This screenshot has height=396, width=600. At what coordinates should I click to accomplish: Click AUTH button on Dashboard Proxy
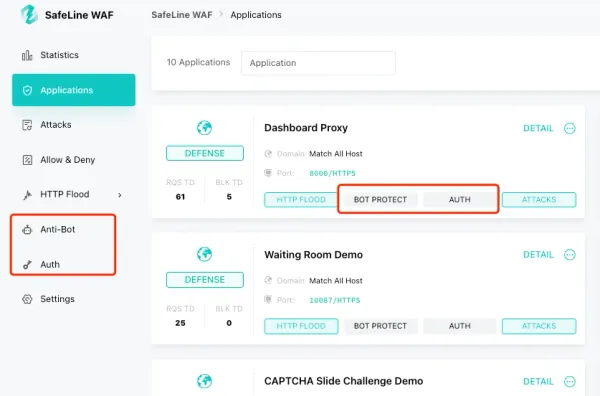point(460,200)
